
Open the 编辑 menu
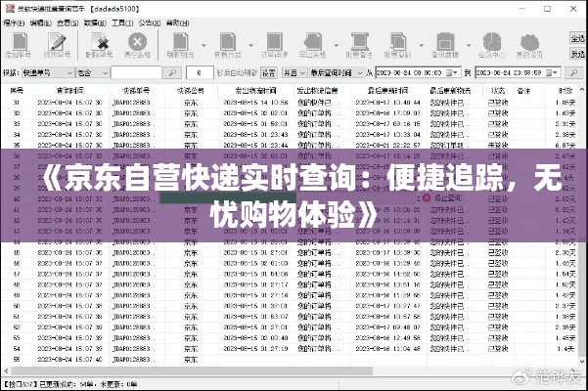pyautogui.click(x=40, y=23)
